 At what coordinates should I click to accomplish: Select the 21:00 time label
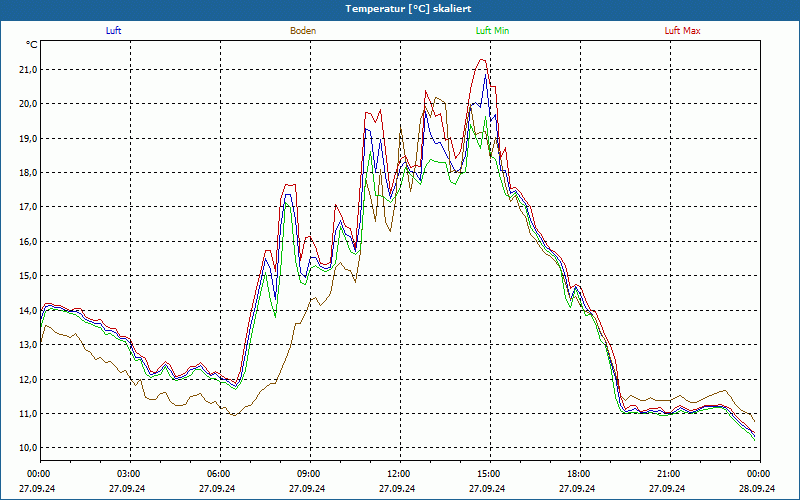click(x=668, y=474)
